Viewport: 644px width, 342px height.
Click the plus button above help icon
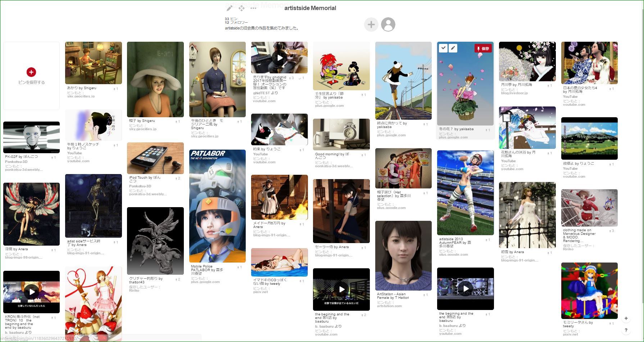tap(626, 318)
